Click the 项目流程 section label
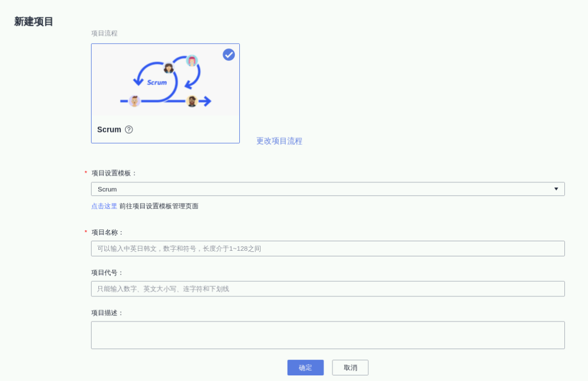The width and height of the screenshot is (588, 381). click(104, 34)
